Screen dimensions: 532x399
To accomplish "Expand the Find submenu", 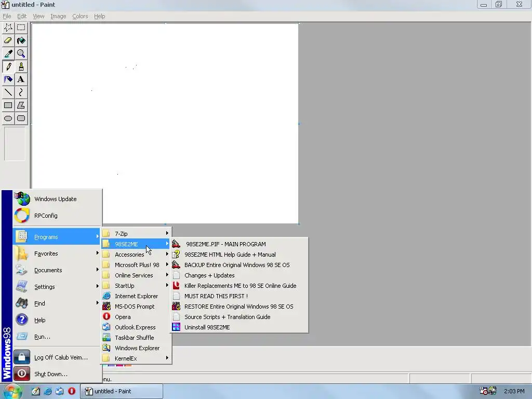I will point(57,303).
